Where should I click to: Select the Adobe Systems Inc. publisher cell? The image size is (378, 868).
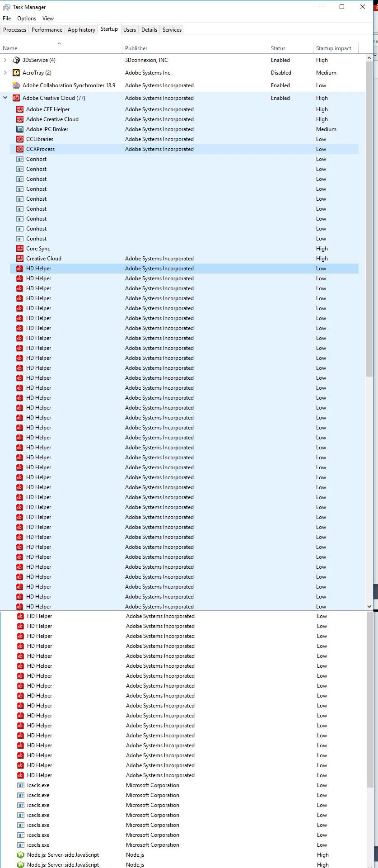point(148,73)
